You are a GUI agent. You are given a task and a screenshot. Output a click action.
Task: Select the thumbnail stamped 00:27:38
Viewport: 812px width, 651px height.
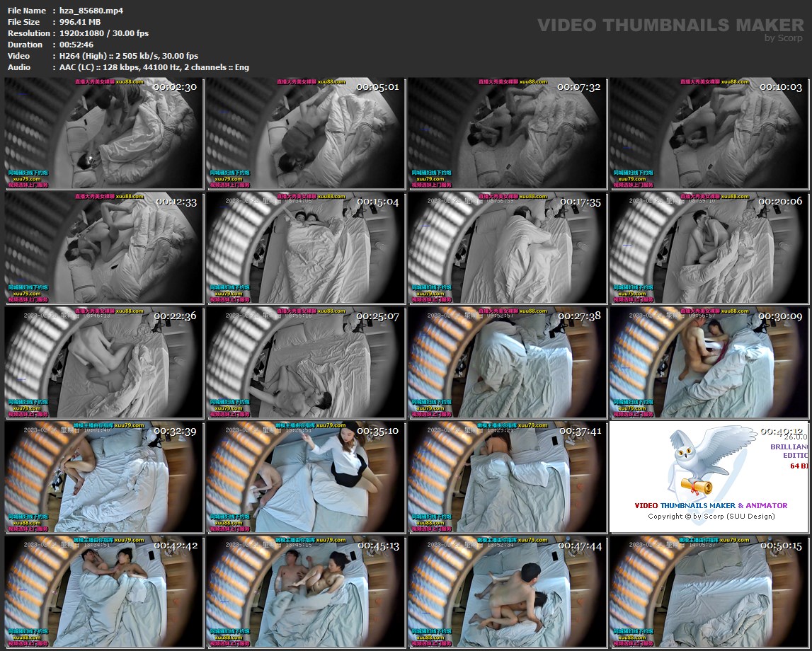coord(508,363)
